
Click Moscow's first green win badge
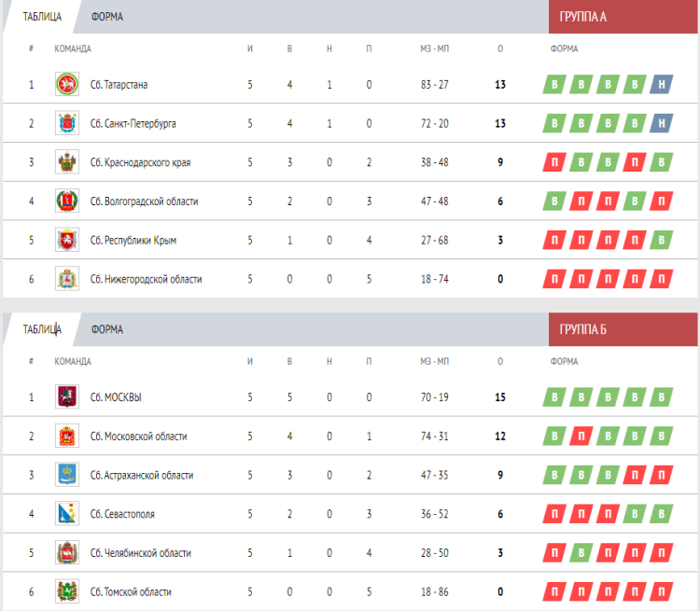click(554, 397)
